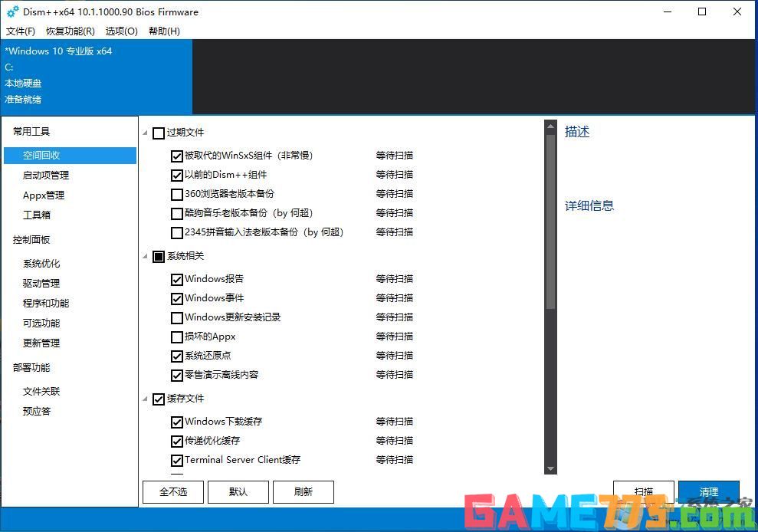Uncheck Terminal Server Client缓存 checkbox
Image resolution: width=758 pixels, height=532 pixels.
coord(177,461)
